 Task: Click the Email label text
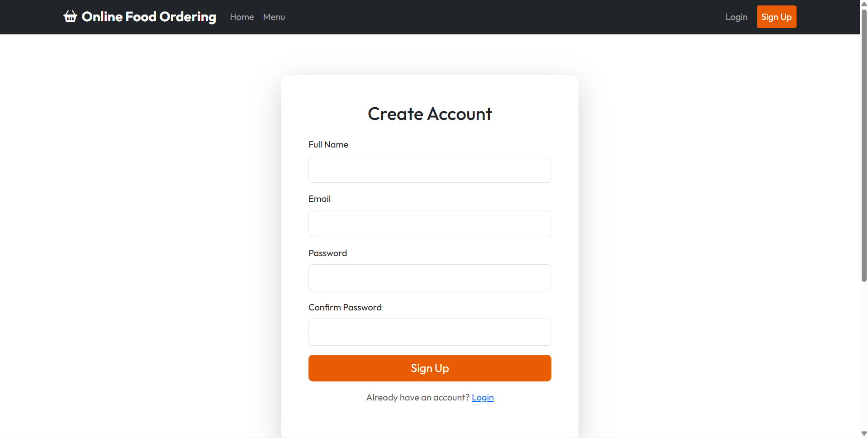(x=319, y=199)
